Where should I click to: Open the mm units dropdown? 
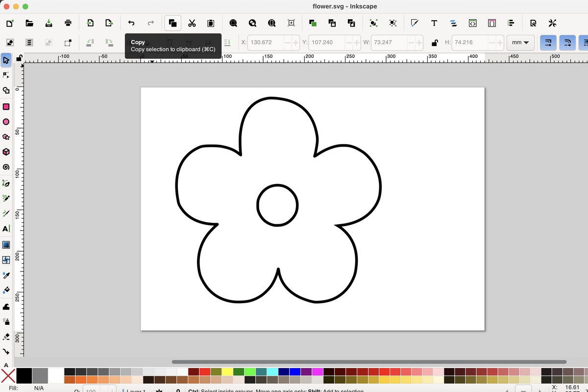(520, 43)
